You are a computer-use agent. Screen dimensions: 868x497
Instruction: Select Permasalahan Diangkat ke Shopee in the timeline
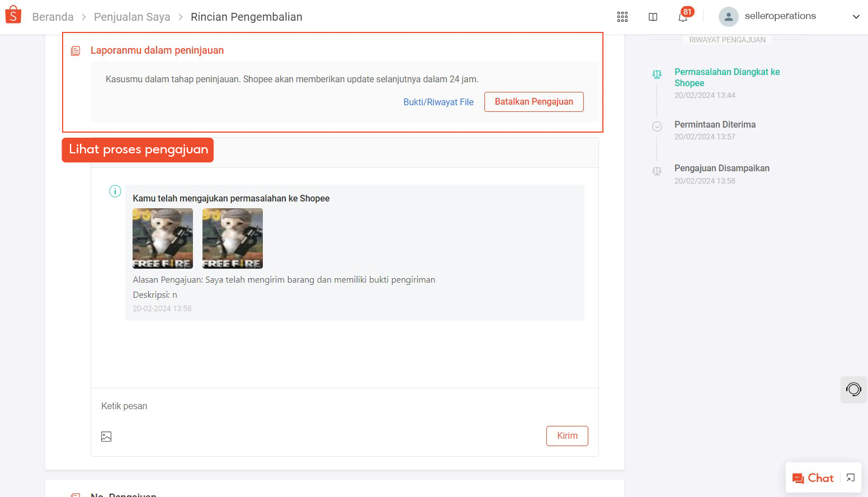pos(727,77)
